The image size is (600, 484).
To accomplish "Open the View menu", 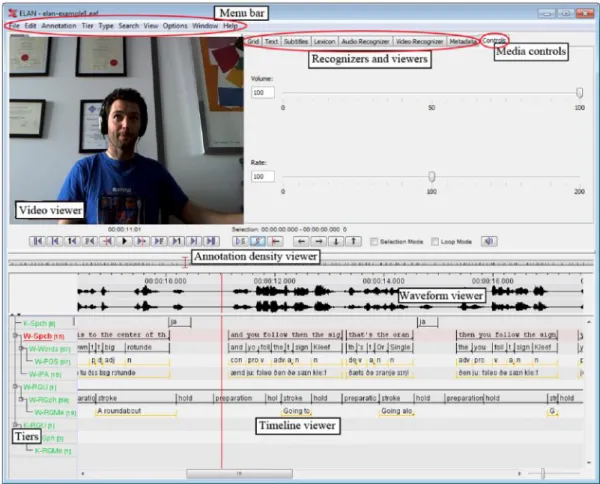I will (x=151, y=26).
